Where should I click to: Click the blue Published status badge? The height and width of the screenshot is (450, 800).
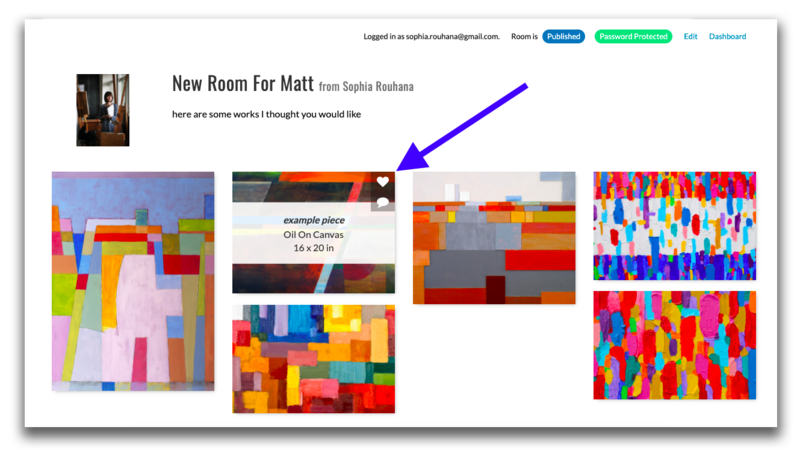(563, 37)
